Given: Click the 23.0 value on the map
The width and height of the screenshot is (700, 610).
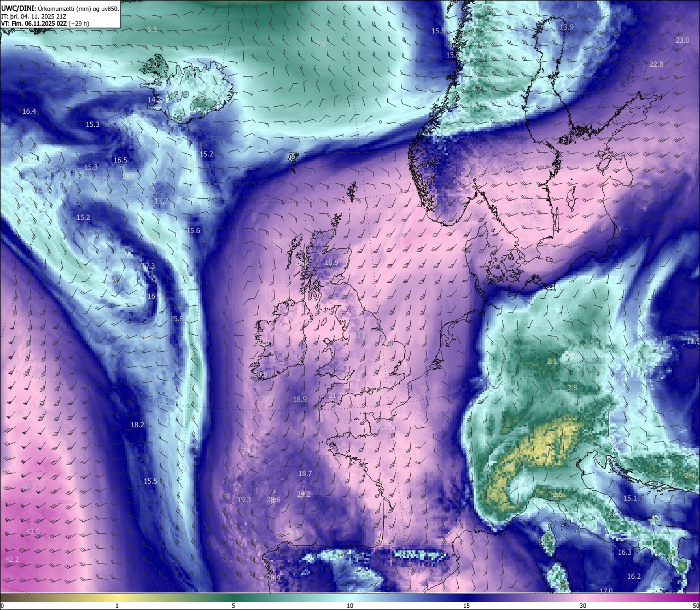Looking at the screenshot, I should point(682,40).
